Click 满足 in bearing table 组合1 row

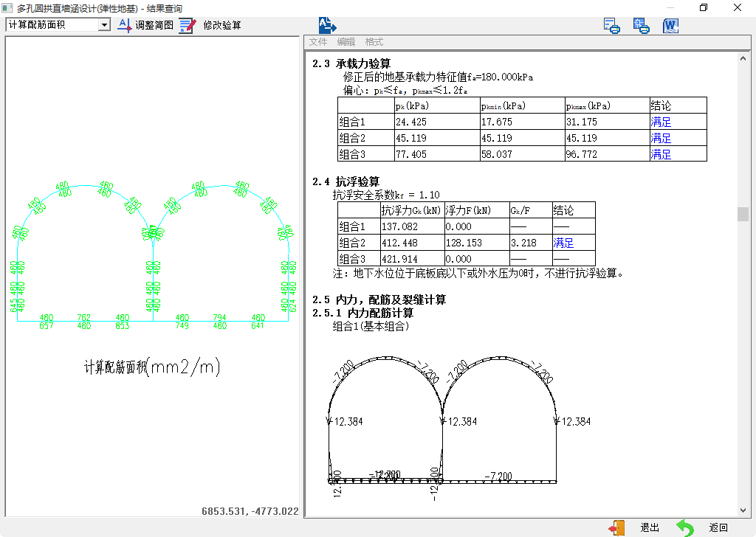[x=661, y=122]
